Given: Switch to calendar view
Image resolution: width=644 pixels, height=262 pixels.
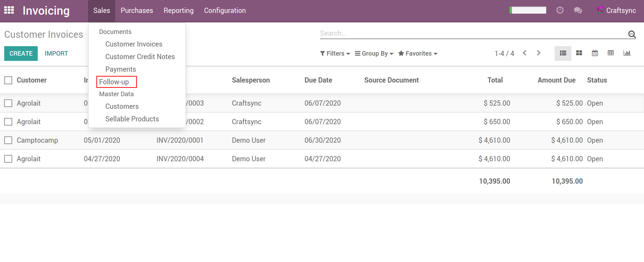Looking at the screenshot, I should (x=595, y=53).
